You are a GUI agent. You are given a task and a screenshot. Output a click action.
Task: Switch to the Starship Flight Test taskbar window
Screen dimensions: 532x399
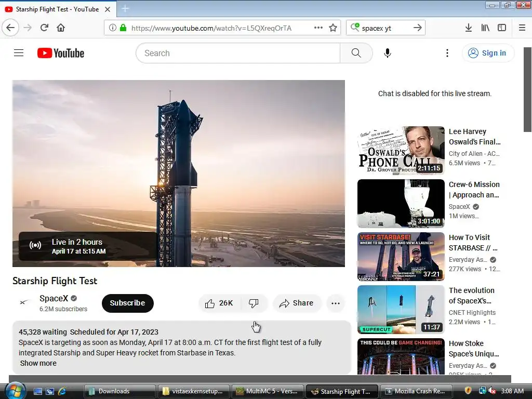(342, 391)
